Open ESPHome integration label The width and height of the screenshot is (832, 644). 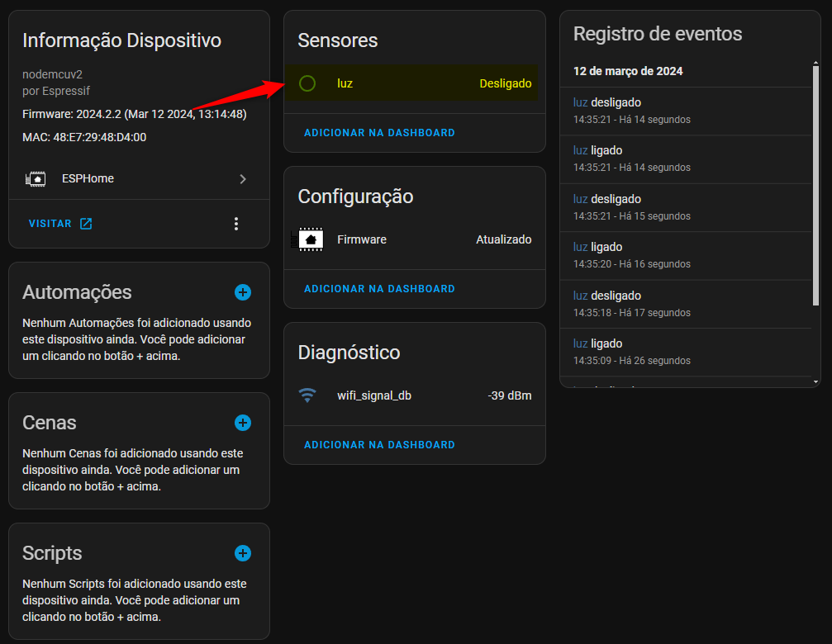[88, 178]
